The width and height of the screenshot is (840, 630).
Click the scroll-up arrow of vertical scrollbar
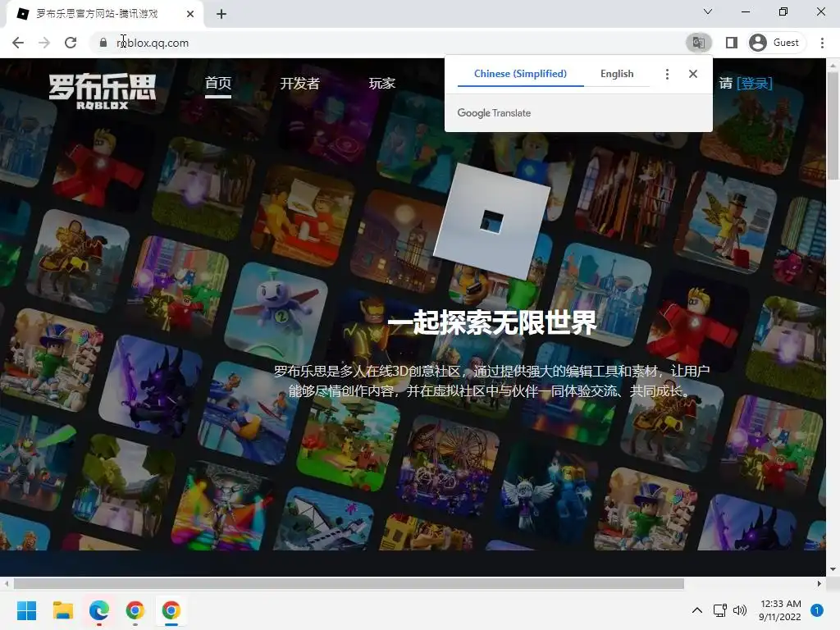pyautogui.click(x=833, y=65)
